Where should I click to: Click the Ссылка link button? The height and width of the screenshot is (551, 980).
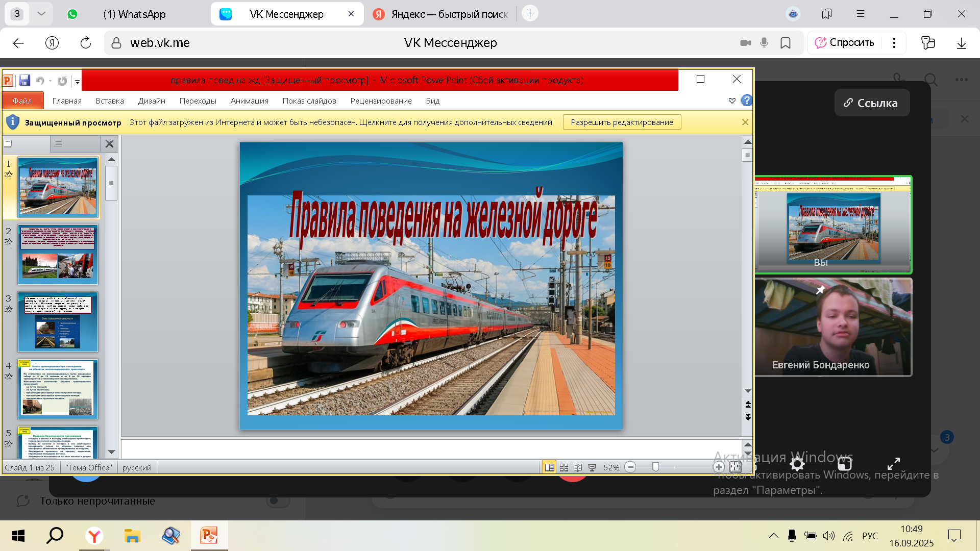871,103
